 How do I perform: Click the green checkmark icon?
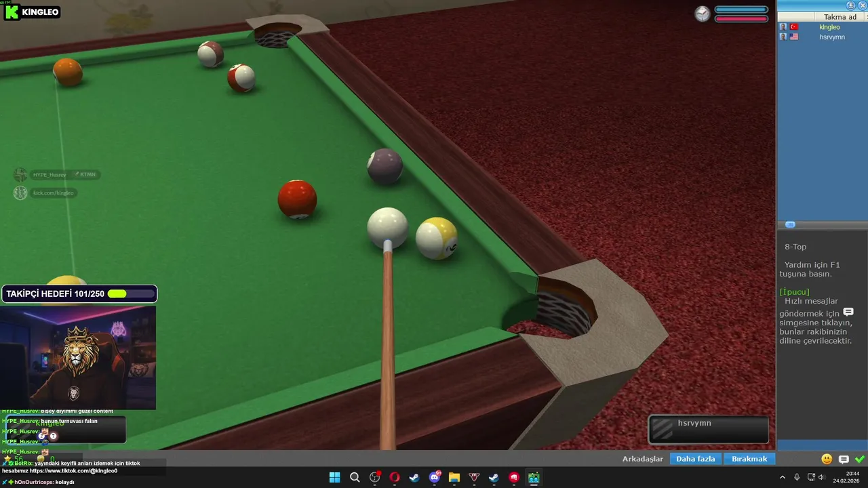[860, 459]
